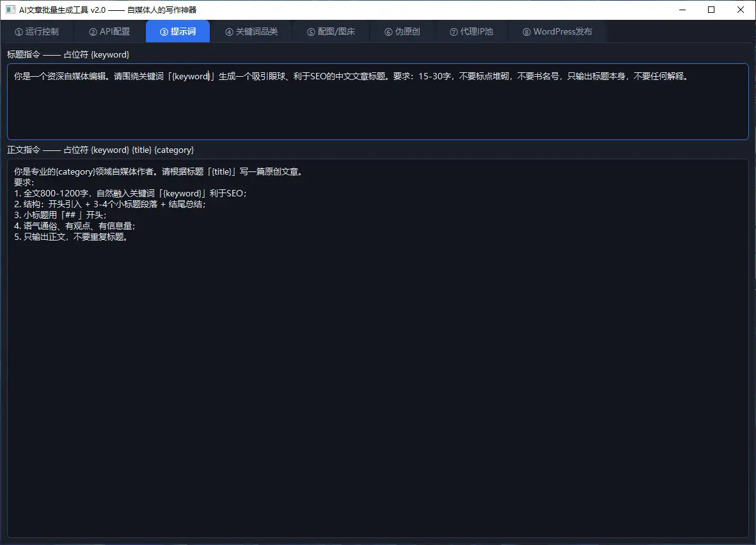Click the line '2. 结构：开头引入' in body prompt

point(110,205)
